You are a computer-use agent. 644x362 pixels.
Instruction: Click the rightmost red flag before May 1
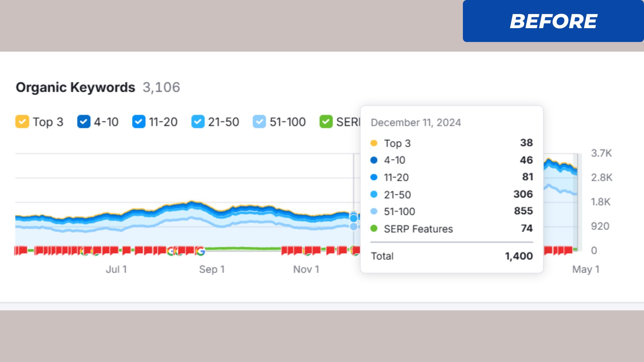point(568,250)
